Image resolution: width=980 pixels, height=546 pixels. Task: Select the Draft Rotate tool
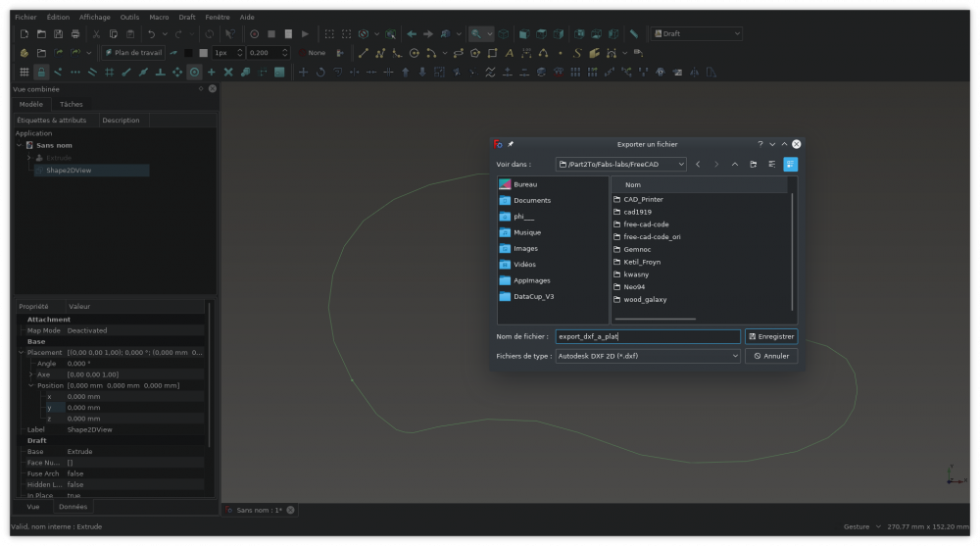pyautogui.click(x=320, y=73)
